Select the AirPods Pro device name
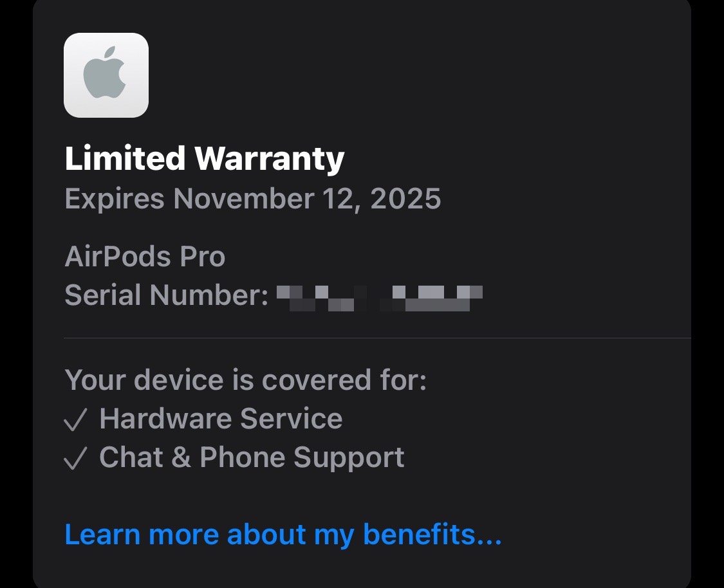724x588 pixels. pyautogui.click(x=145, y=256)
